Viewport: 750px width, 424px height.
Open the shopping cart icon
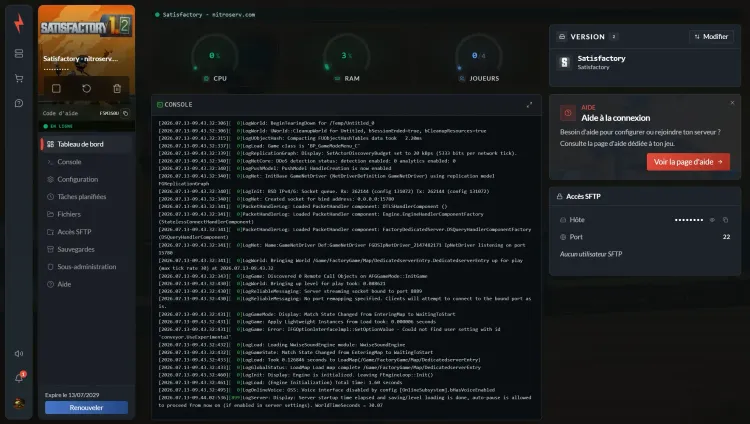point(19,78)
